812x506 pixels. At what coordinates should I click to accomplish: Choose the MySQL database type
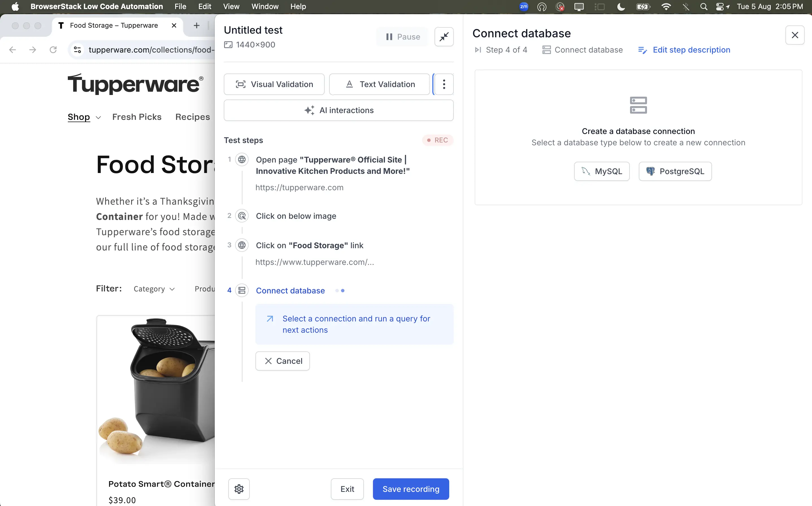[x=602, y=171]
